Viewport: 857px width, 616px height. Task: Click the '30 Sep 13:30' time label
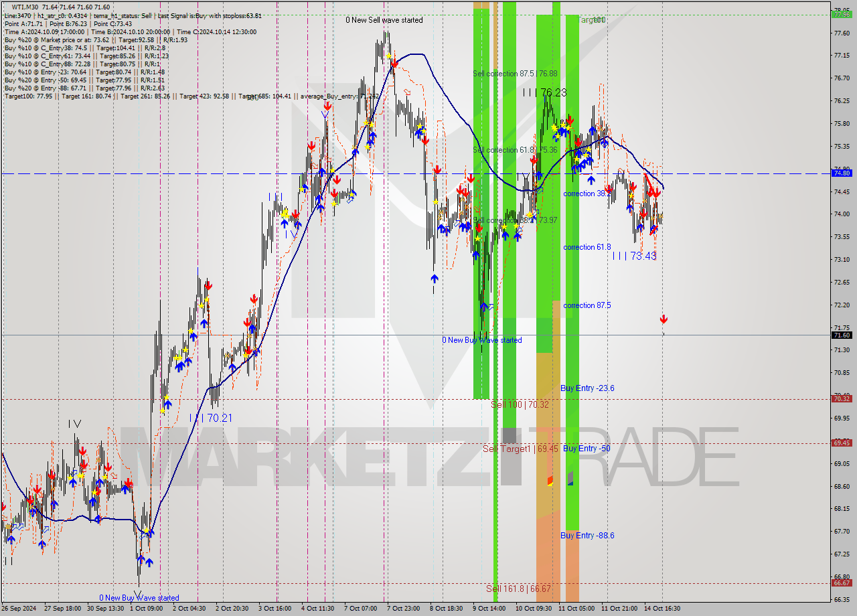pos(106,609)
